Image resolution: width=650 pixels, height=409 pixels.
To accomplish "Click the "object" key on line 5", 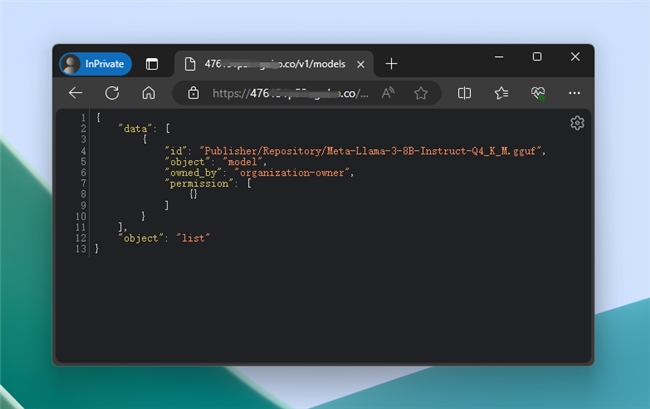I will tap(187, 162).
